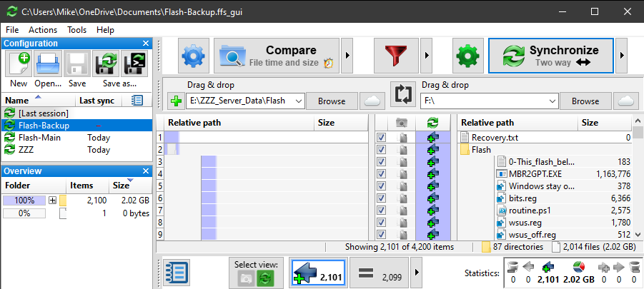
Task: Expand more view filter buttons arrow
Action: pyautogui.click(x=416, y=273)
